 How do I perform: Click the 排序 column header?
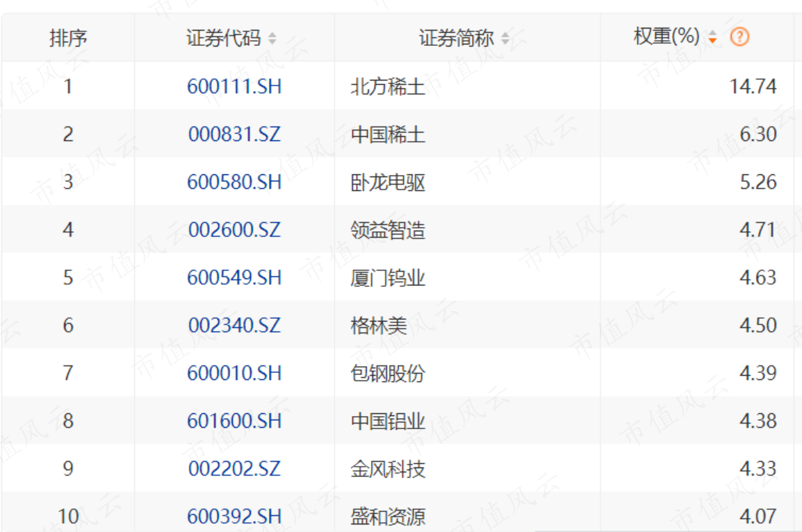[68, 38]
